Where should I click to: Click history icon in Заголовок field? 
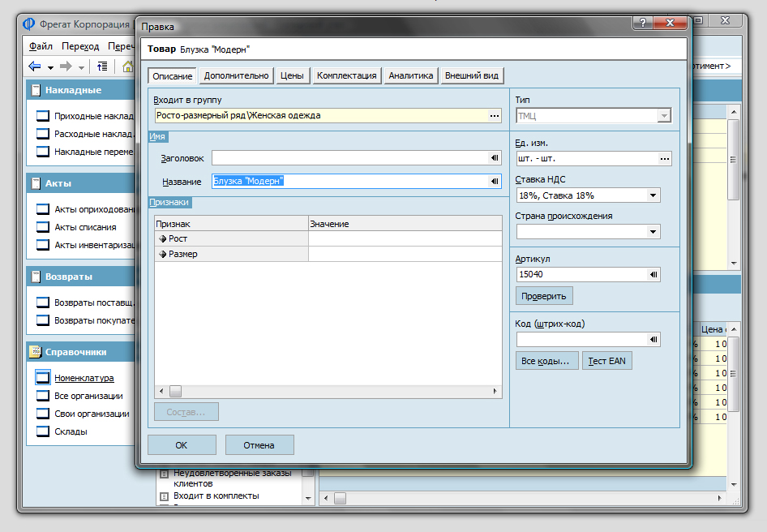pos(495,158)
